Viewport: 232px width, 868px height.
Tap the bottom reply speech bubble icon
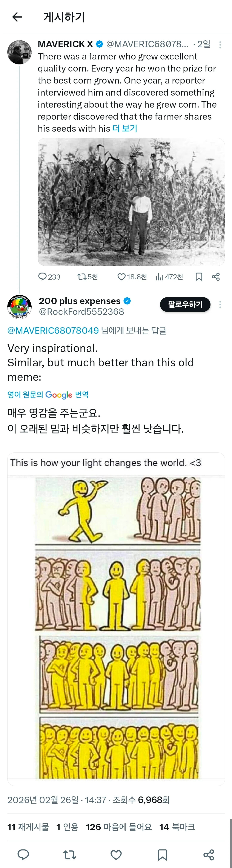click(x=23, y=854)
